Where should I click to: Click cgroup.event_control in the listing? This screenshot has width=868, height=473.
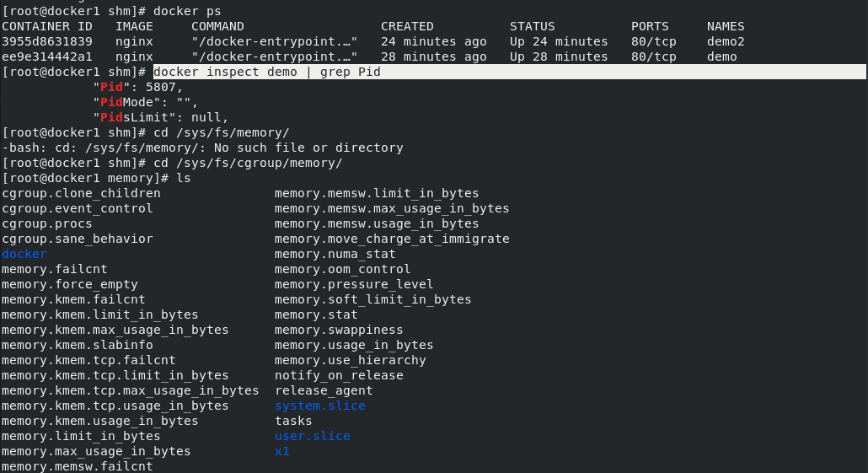[77, 208]
